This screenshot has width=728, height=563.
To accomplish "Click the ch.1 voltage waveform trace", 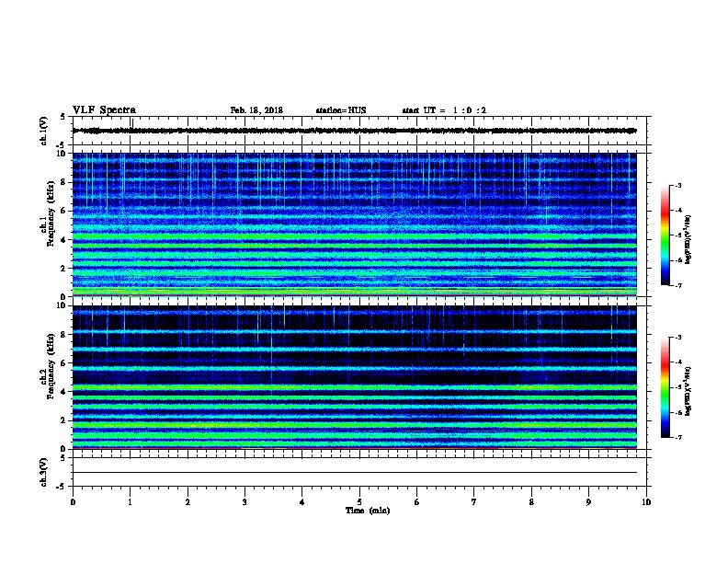I will (x=355, y=131).
